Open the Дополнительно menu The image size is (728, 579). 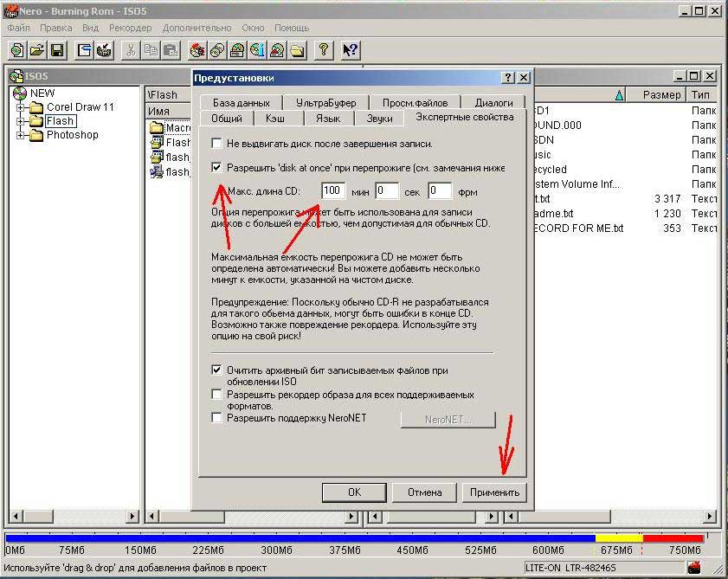click(196, 28)
